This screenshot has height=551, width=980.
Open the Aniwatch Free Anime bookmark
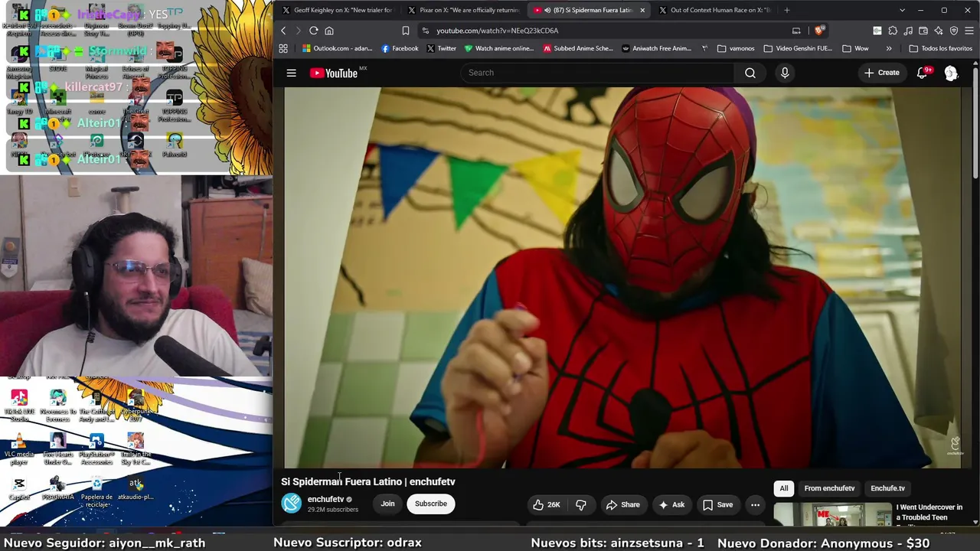click(656, 48)
